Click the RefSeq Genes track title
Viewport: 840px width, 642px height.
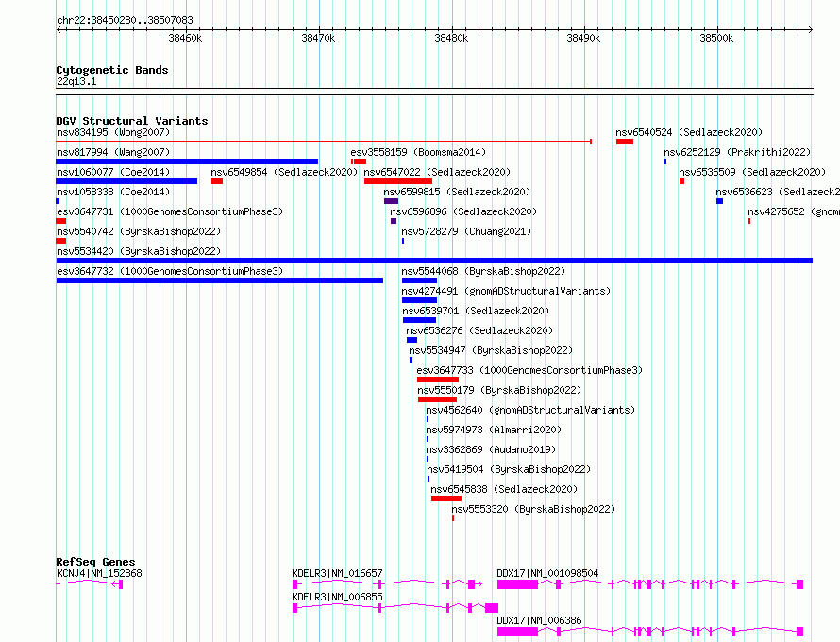point(95,562)
